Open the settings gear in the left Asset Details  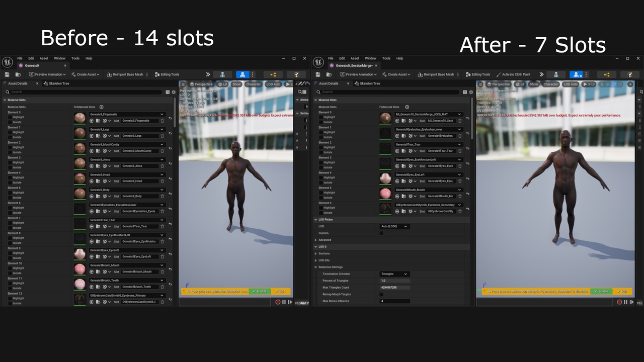click(x=174, y=92)
